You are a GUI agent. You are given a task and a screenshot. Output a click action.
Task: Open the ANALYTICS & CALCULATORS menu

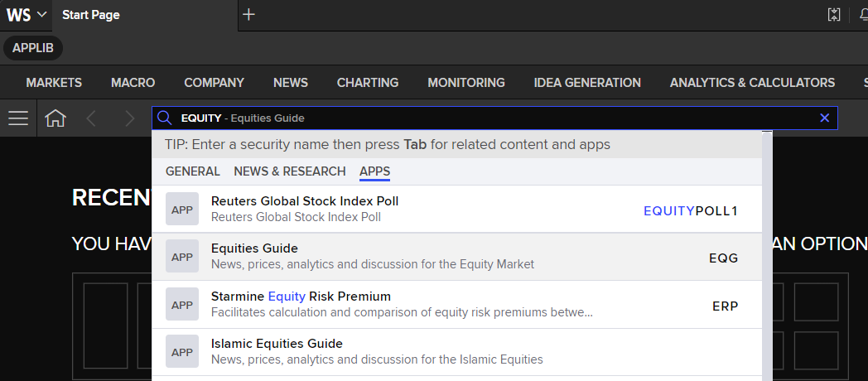(x=752, y=83)
